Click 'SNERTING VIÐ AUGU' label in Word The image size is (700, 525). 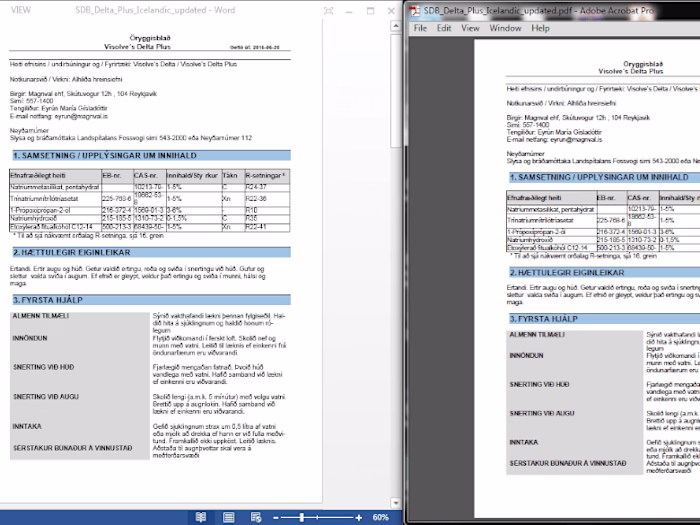pos(46,396)
